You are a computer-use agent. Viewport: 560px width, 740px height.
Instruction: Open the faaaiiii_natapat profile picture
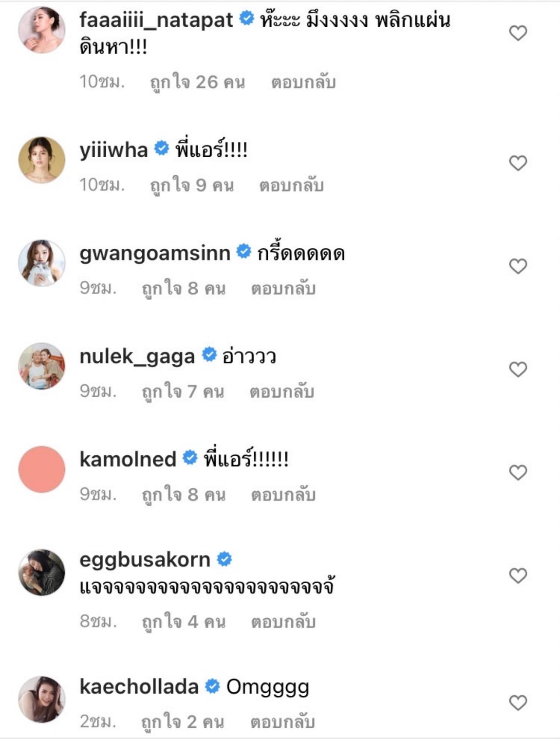[42, 30]
